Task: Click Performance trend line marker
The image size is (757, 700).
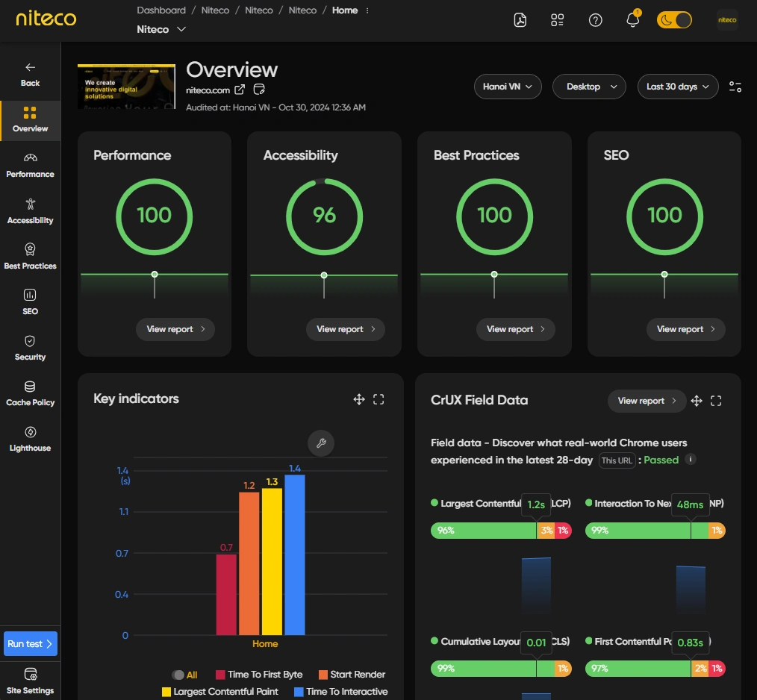Action: pos(155,274)
